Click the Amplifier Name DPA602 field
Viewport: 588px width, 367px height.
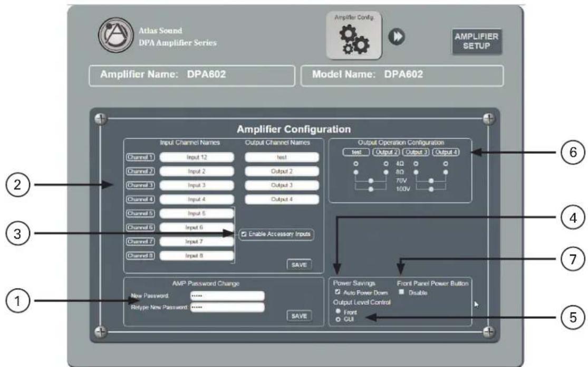[192, 76]
